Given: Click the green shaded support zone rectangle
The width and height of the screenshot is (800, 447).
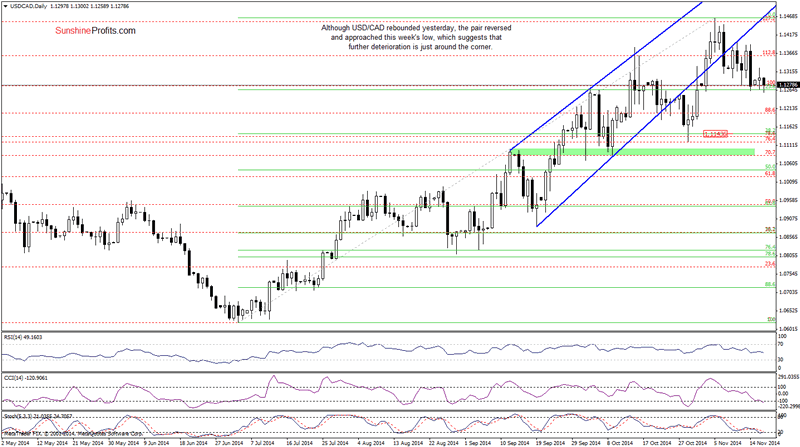Looking at the screenshot, I should click(632, 152).
